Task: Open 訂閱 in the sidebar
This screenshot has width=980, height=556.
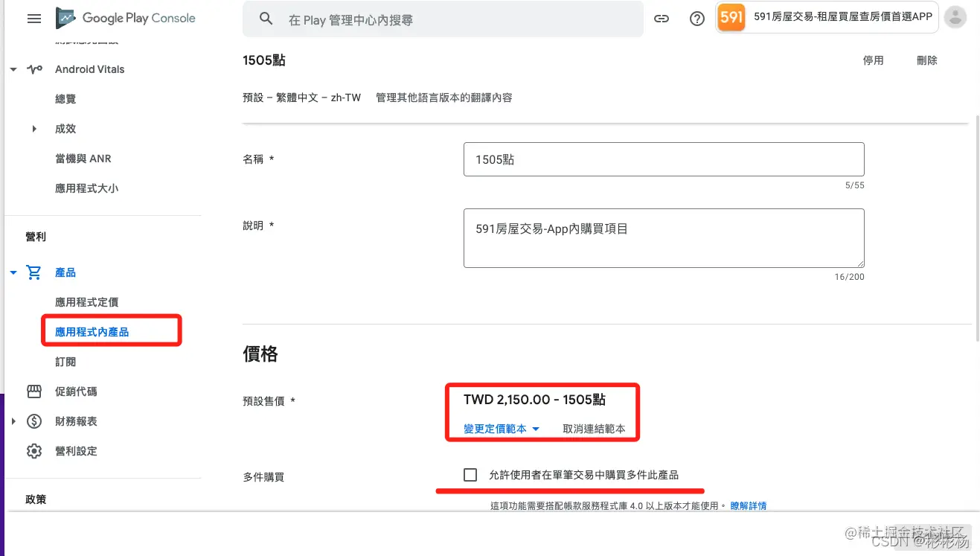Action: 65,362
